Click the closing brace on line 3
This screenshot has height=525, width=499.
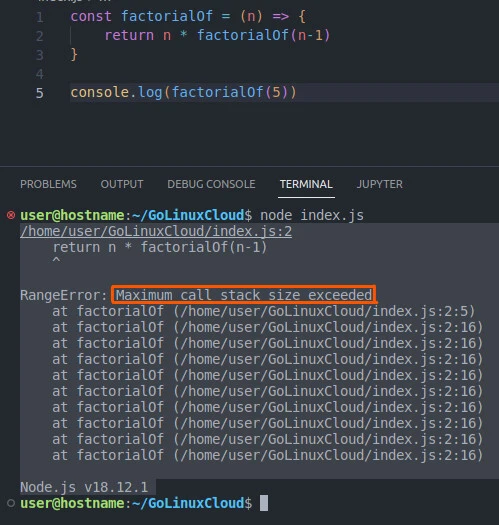coord(74,54)
